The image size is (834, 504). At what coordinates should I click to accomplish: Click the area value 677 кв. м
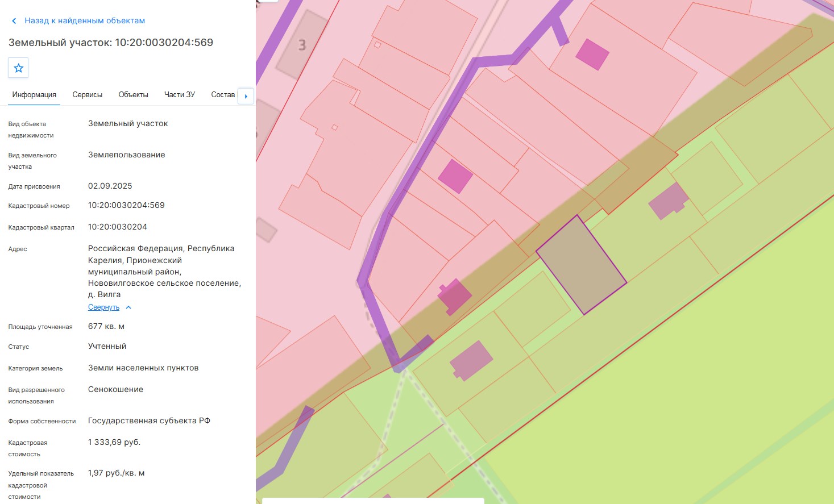106,326
